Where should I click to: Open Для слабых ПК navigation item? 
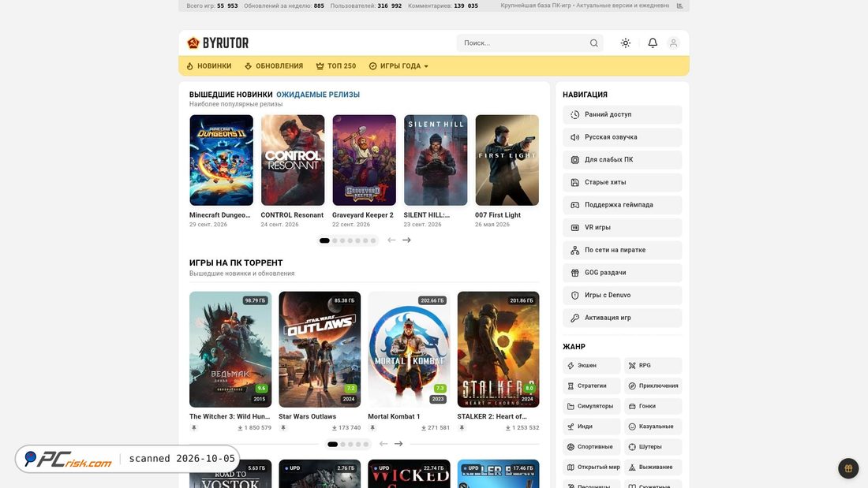click(623, 160)
